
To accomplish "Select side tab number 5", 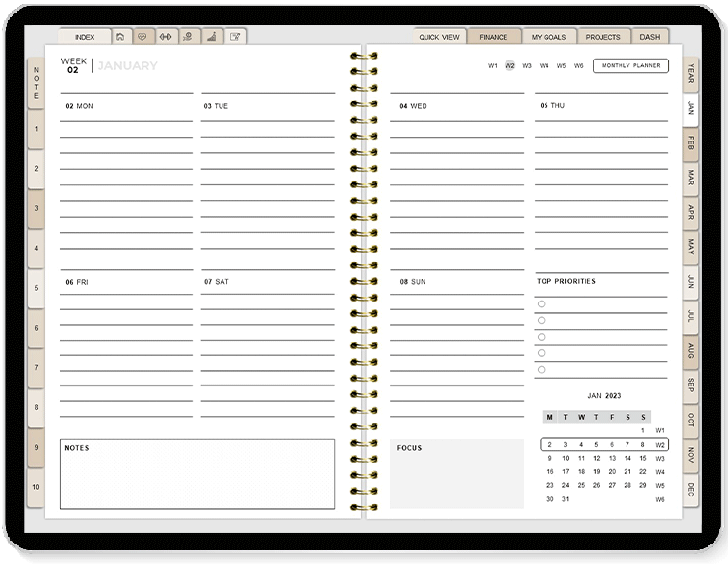I will (x=36, y=289).
